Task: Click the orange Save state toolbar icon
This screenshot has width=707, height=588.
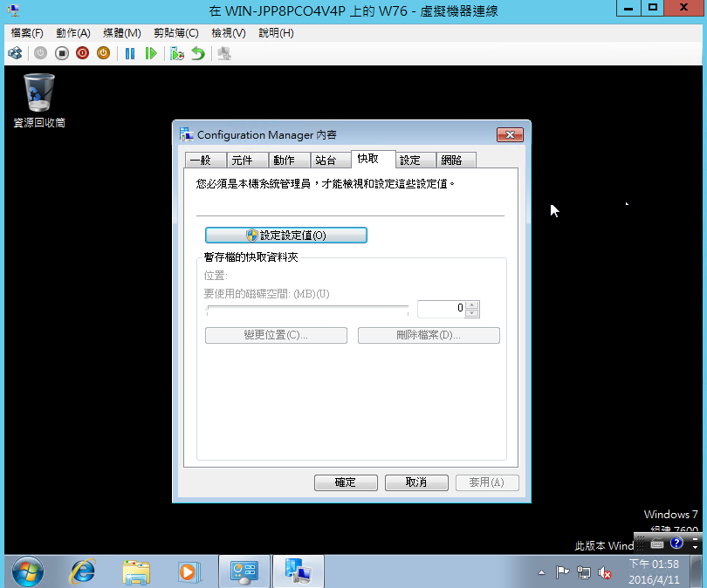Action: tap(103, 53)
